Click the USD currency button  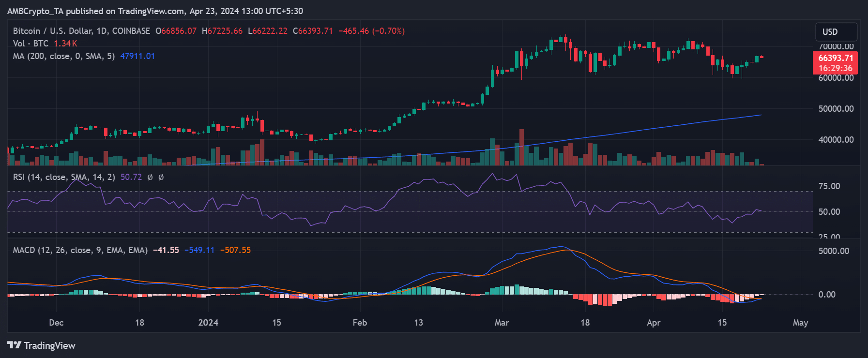tap(836, 32)
